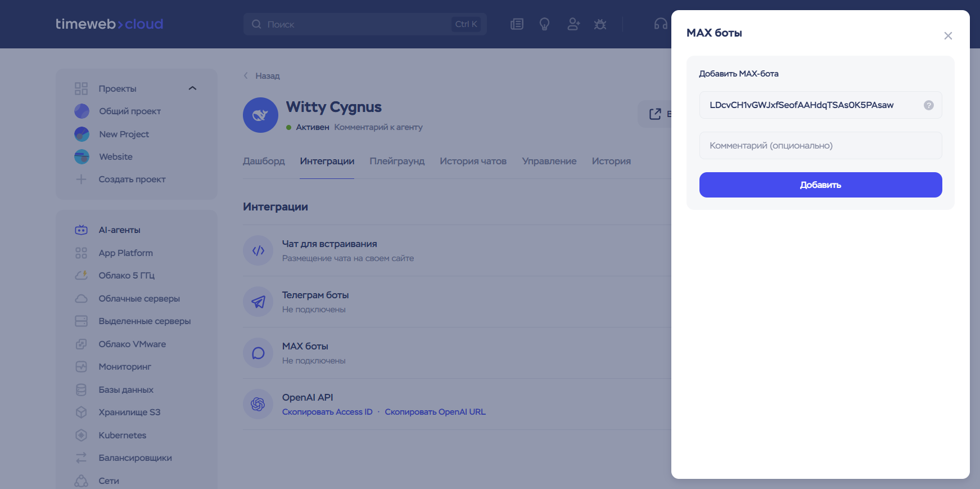980x489 pixels.
Task: Click the token help question icon
Action: tap(929, 105)
